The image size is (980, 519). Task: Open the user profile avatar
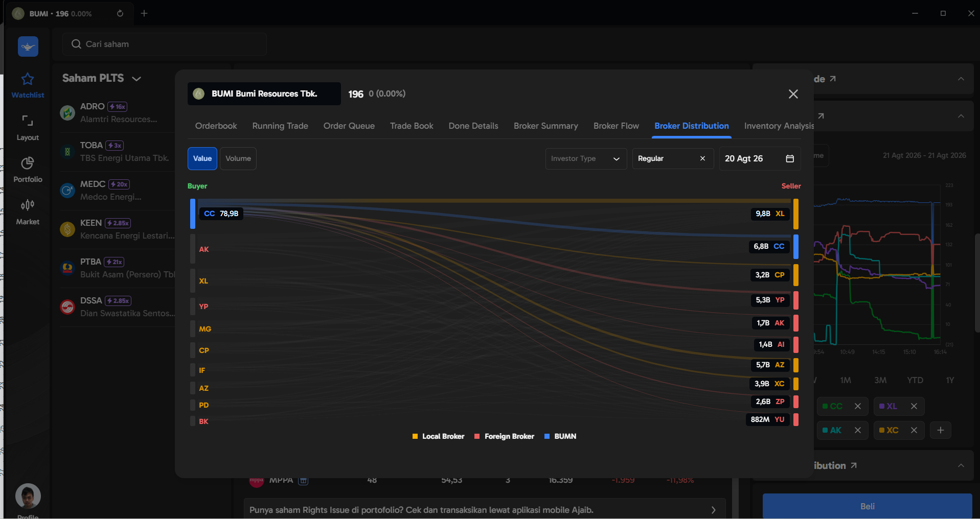[28, 496]
